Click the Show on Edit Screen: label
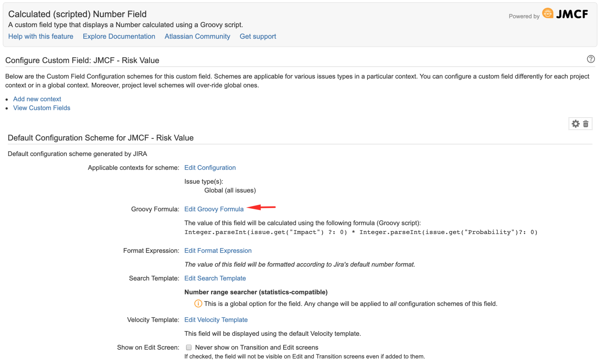The image size is (598, 364). point(148,347)
